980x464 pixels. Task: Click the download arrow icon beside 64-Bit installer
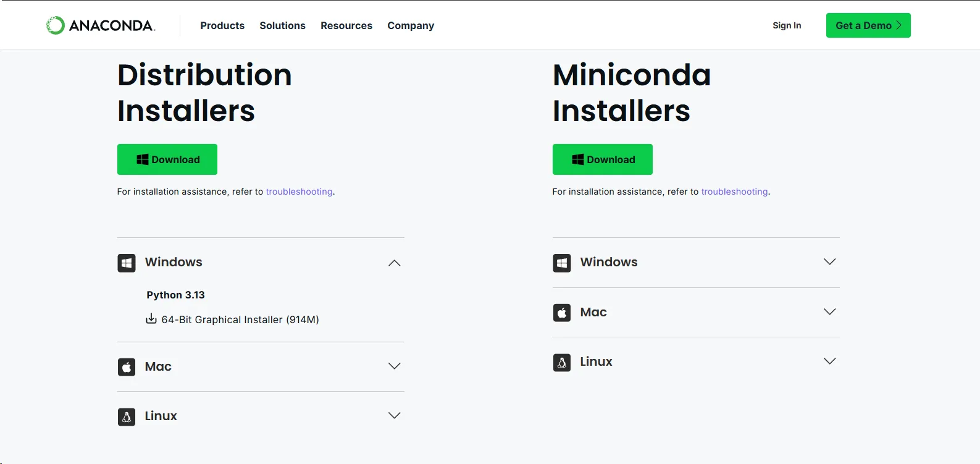(151, 319)
